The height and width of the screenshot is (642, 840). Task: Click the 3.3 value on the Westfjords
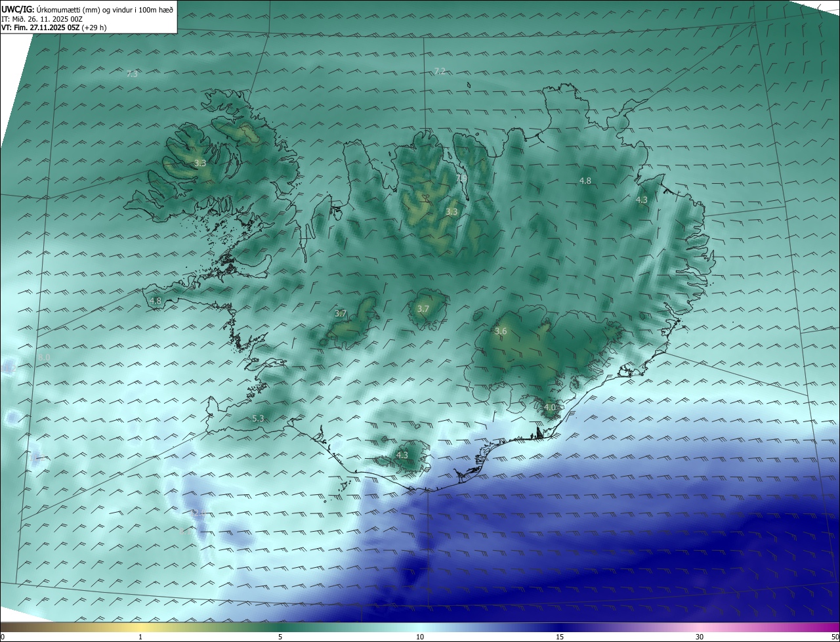(x=200, y=163)
